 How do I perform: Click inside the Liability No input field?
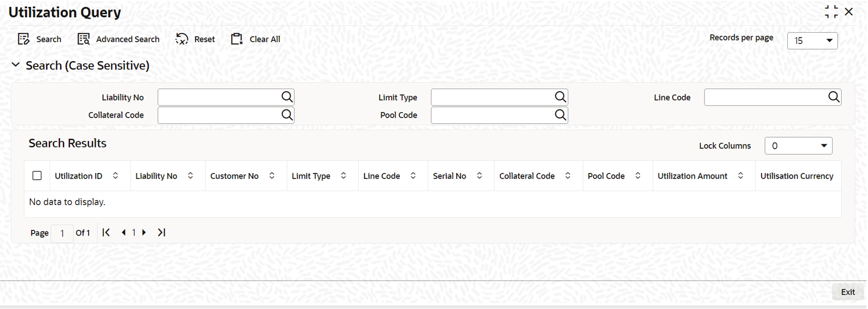pos(216,96)
